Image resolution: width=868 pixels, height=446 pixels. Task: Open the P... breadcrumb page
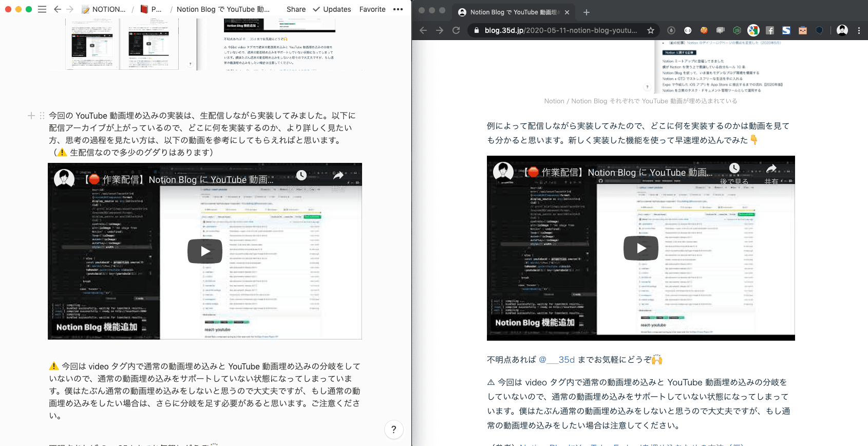[152, 9]
